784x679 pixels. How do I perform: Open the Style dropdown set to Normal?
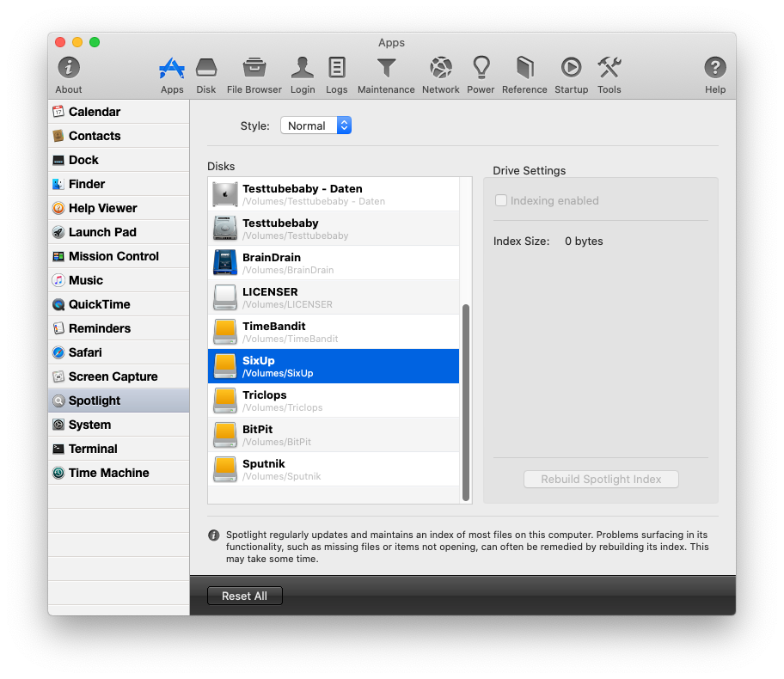(x=316, y=125)
